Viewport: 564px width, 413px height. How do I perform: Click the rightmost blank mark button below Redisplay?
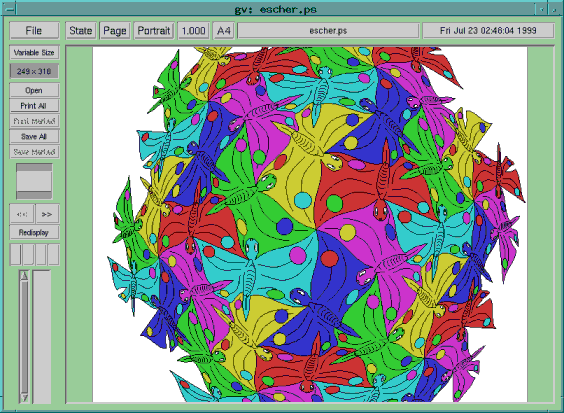53,254
